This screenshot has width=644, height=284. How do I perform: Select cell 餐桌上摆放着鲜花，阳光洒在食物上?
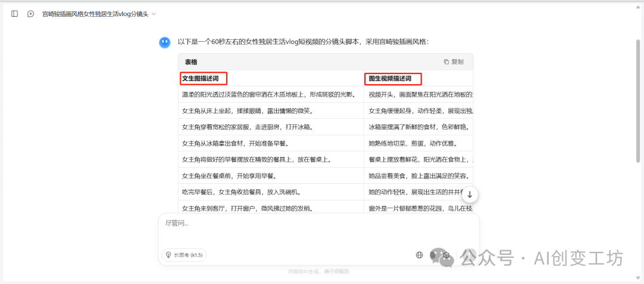[419, 159]
